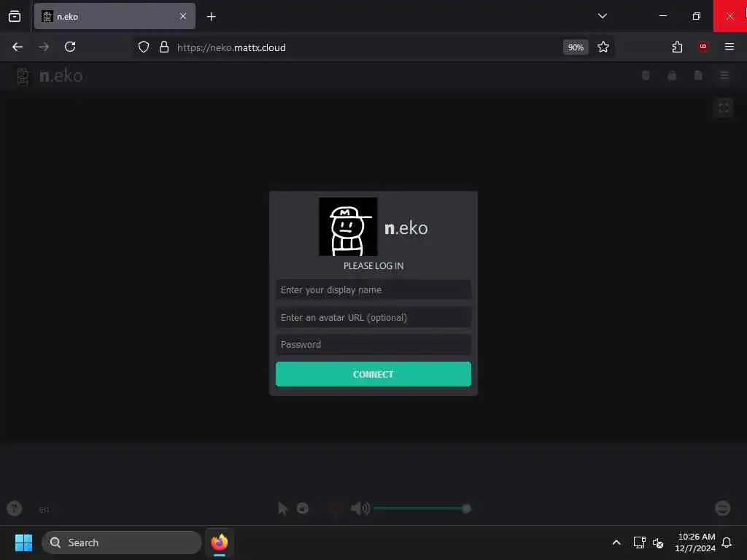The width and height of the screenshot is (747, 560).
Task: Open a new tab with plus button
Action: click(x=211, y=17)
